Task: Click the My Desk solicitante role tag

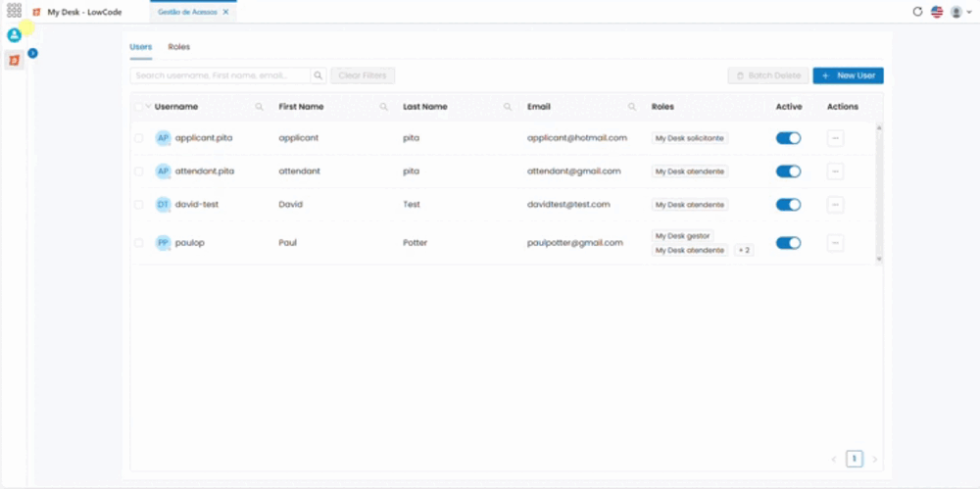Action: pyautogui.click(x=689, y=138)
